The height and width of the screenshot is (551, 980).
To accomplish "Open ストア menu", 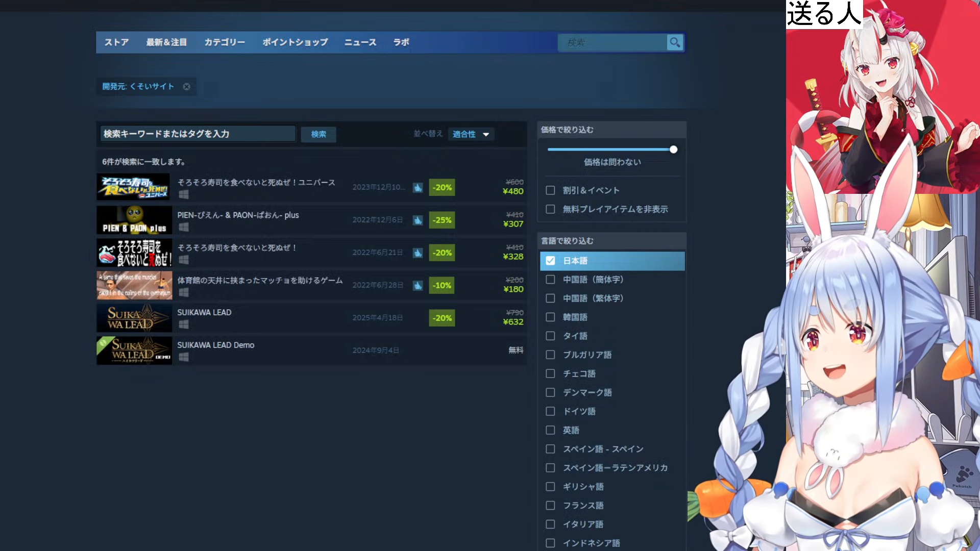I will [x=116, y=42].
